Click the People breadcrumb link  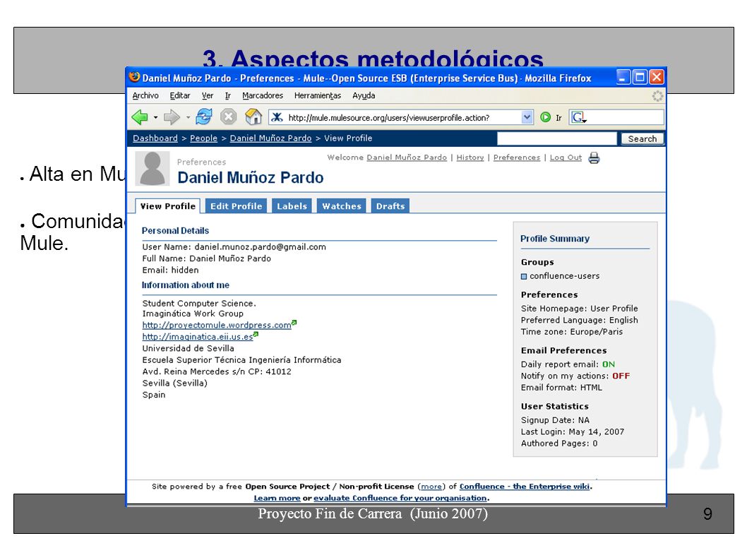[203, 138]
